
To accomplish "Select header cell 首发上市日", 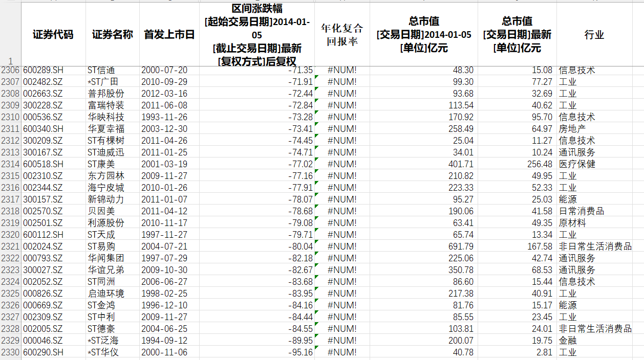I will pyautogui.click(x=169, y=35).
